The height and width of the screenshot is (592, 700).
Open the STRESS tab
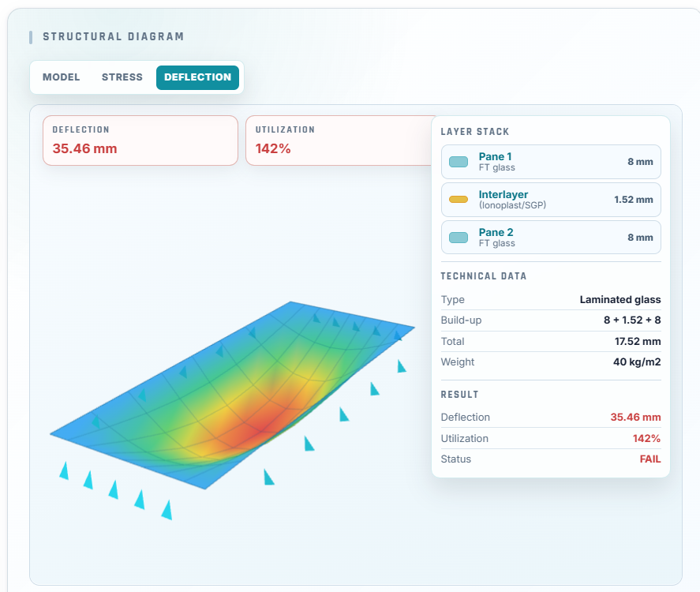(122, 77)
